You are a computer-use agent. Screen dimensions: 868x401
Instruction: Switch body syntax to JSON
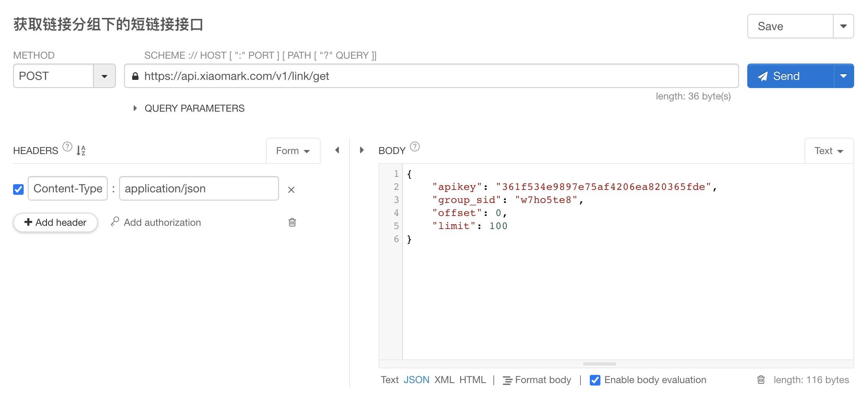tap(416, 380)
